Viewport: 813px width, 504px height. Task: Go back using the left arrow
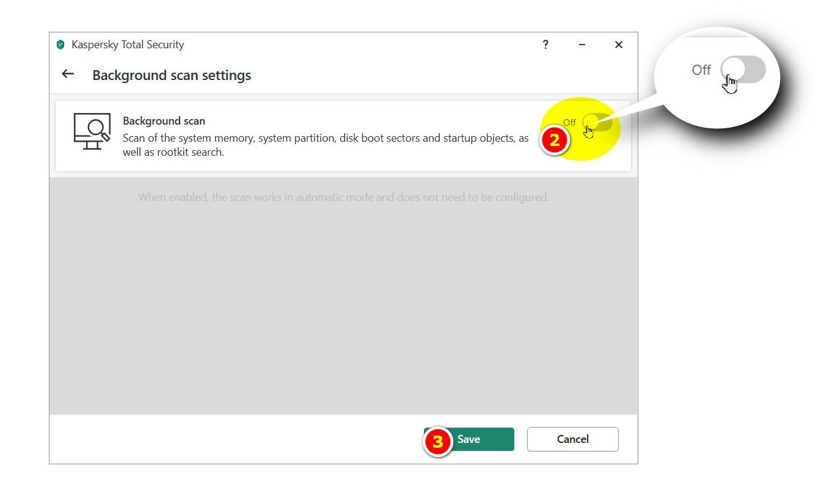(x=68, y=74)
